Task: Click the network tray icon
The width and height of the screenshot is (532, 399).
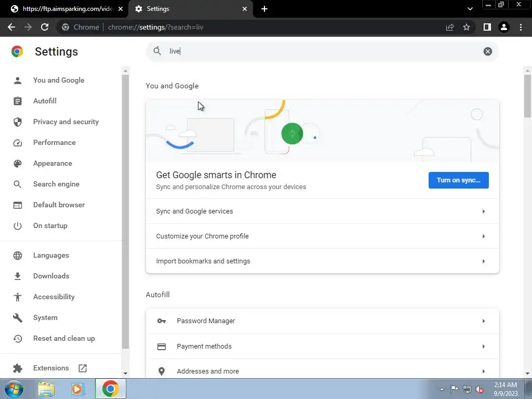Action: 467,389
